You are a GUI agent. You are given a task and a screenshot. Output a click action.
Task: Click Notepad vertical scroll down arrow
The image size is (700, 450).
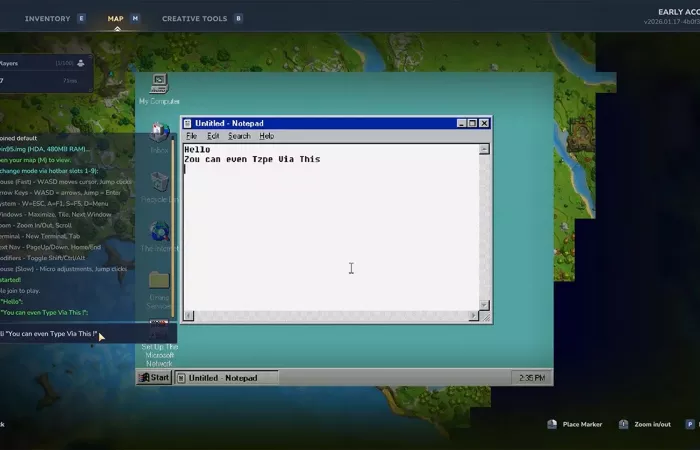(x=484, y=305)
